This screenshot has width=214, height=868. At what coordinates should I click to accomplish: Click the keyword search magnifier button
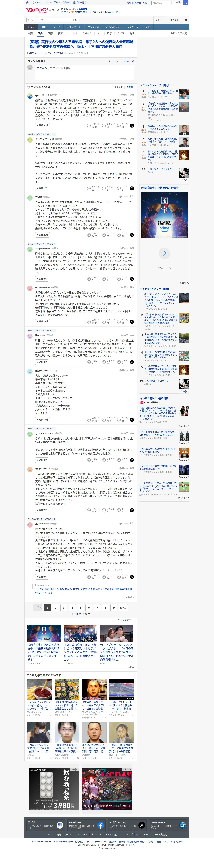point(77,20)
